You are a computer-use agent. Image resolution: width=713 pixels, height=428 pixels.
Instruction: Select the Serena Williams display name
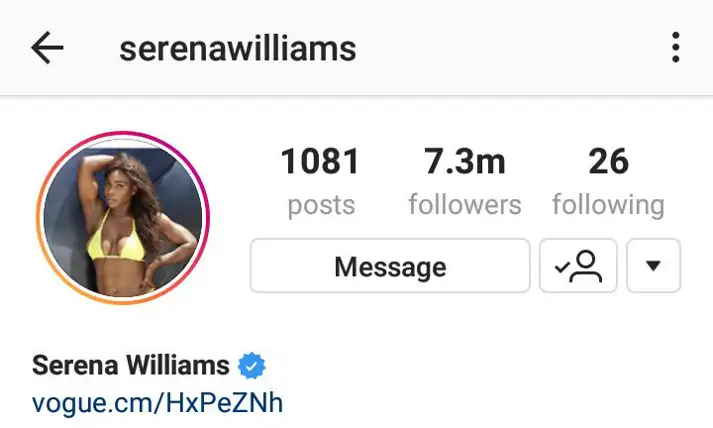pyautogui.click(x=131, y=365)
